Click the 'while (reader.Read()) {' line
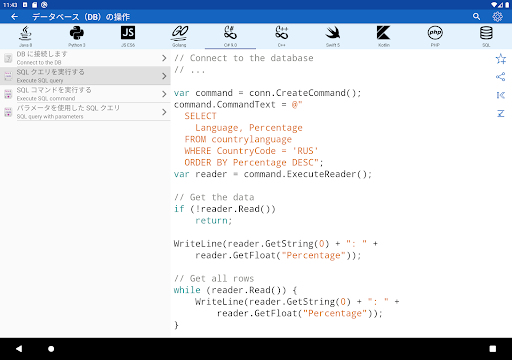The width and height of the screenshot is (512, 360). click(x=235, y=290)
